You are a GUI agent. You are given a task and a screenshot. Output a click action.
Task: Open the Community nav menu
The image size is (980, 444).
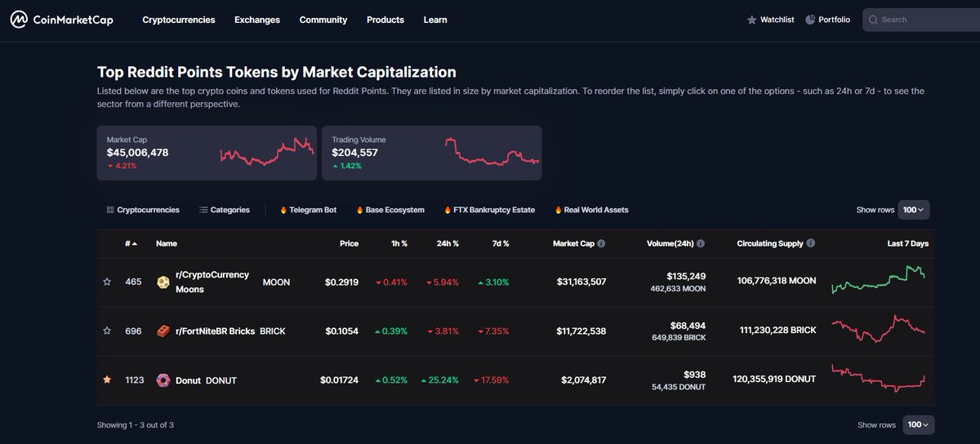pos(323,20)
